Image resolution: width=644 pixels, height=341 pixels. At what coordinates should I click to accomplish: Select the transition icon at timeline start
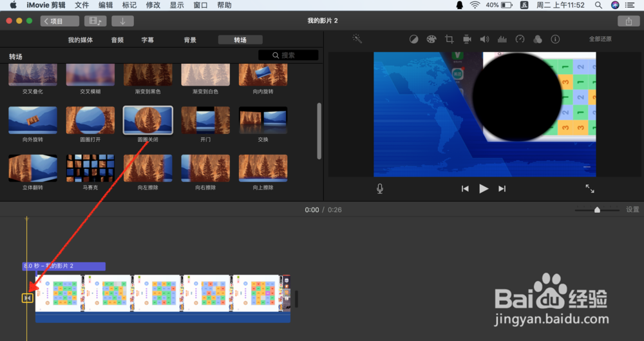click(x=28, y=297)
